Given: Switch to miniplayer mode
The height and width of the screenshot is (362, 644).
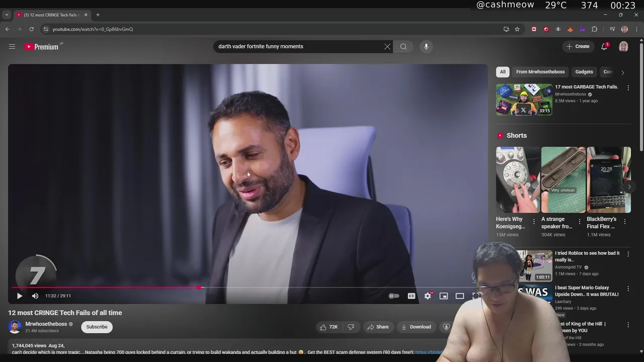Looking at the screenshot, I should coord(444,296).
